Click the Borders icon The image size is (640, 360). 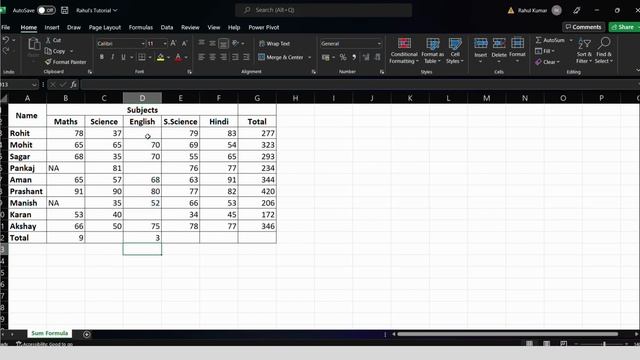[142, 57]
